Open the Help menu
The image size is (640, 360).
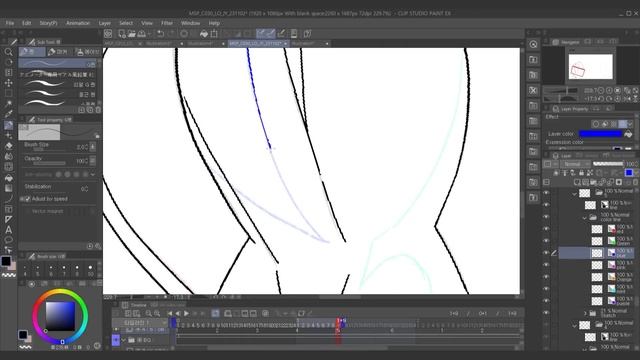[x=214, y=23]
